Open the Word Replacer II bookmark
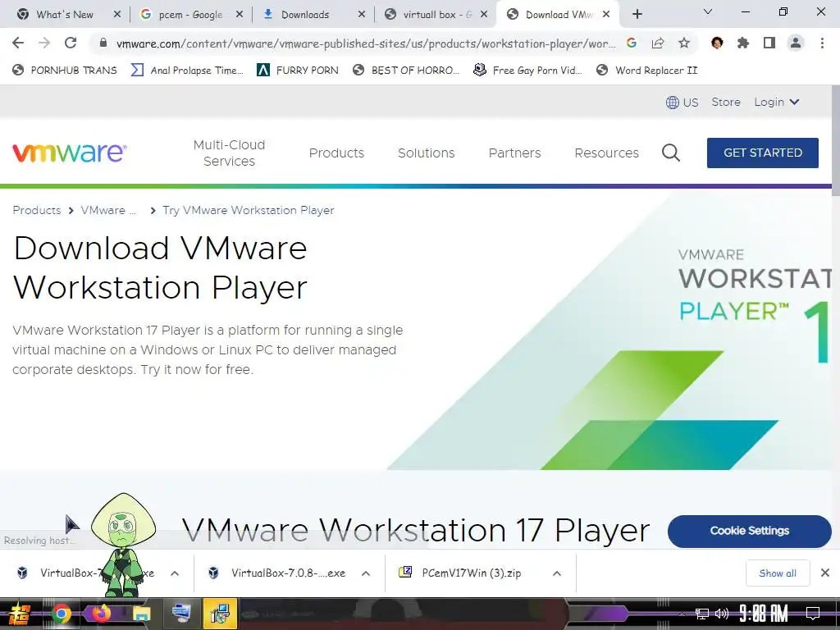The height and width of the screenshot is (630, 840). tap(647, 71)
